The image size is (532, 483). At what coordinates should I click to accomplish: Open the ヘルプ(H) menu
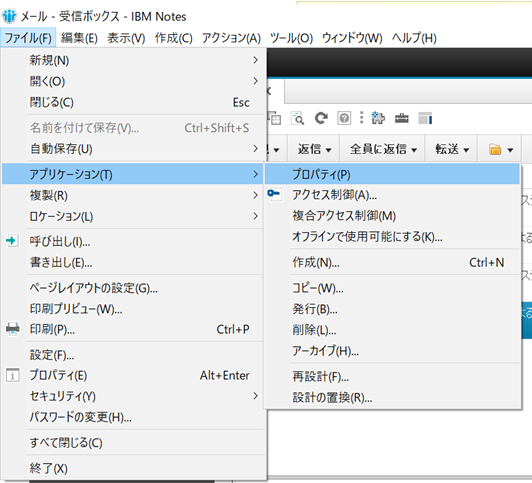(414, 38)
